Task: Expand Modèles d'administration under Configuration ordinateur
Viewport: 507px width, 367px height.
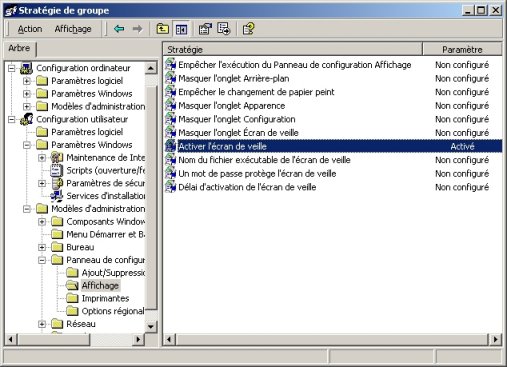Action: [27, 107]
